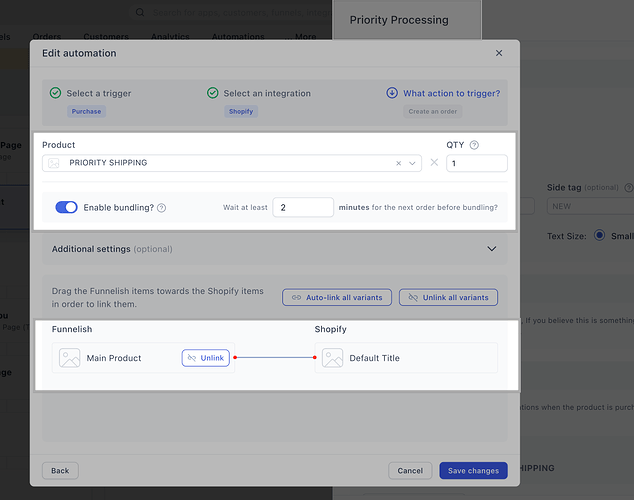
Task: Open the Analytics menu item
Action: 170,37
